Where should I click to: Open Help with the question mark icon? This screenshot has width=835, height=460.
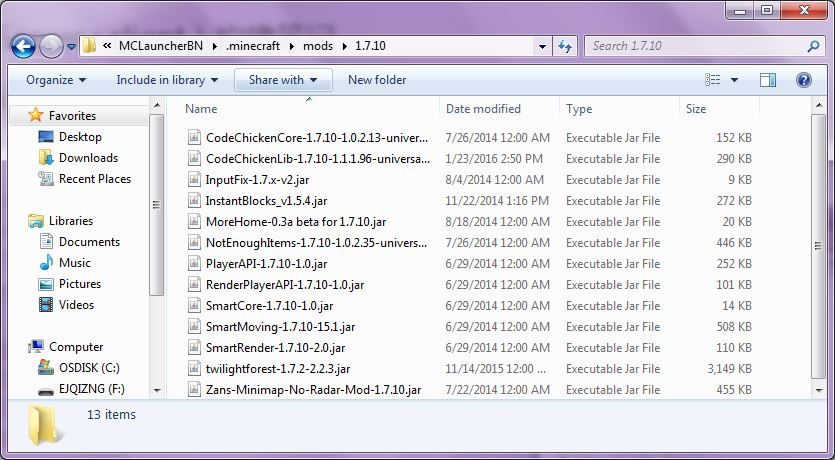point(804,80)
